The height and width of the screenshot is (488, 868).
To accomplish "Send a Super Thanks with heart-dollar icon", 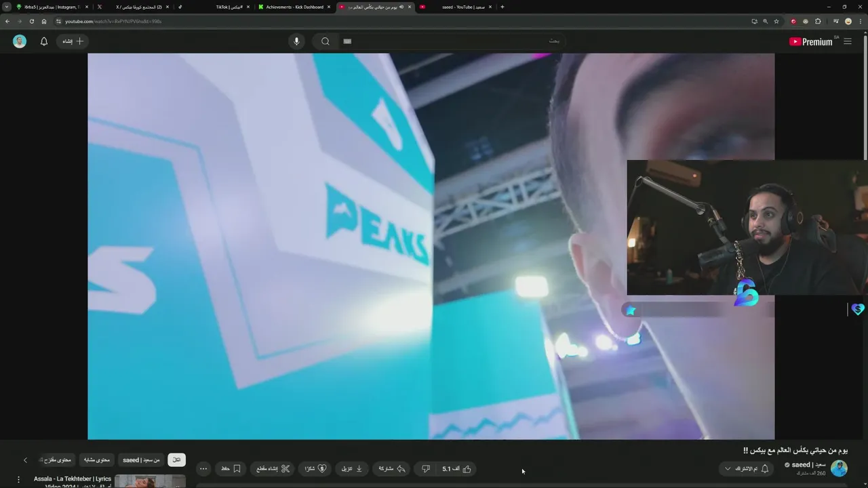I will point(315,468).
